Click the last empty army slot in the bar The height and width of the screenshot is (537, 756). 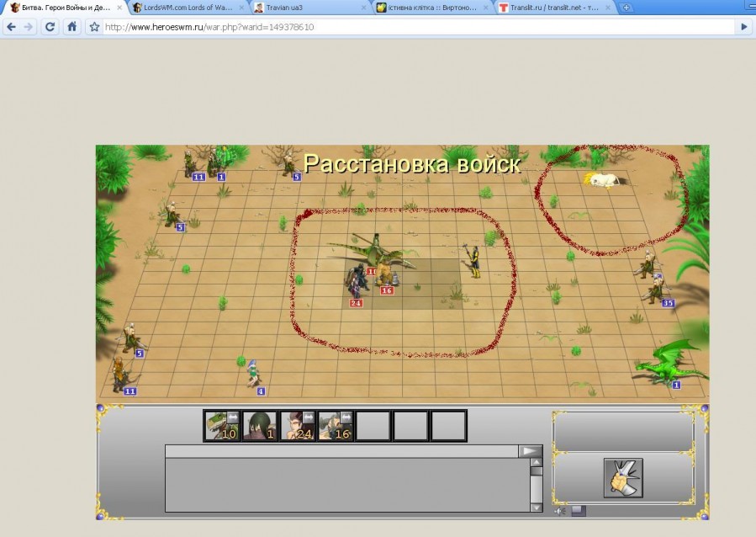click(x=448, y=426)
